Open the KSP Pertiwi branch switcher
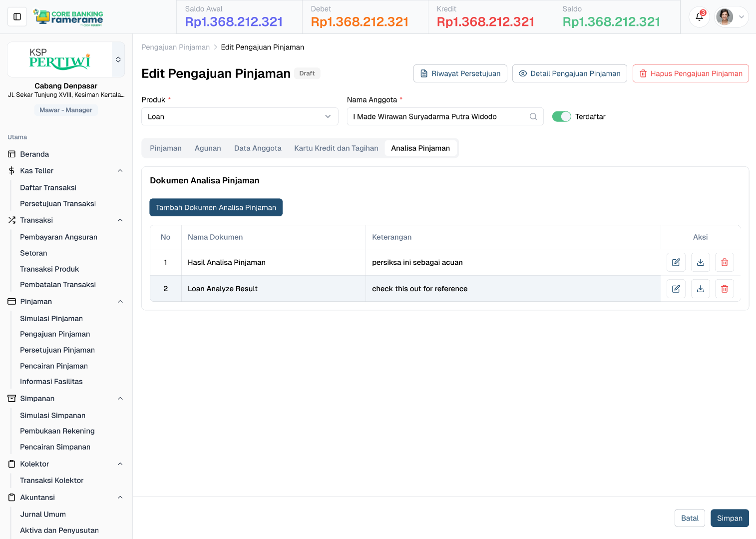756x539 pixels. [118, 59]
